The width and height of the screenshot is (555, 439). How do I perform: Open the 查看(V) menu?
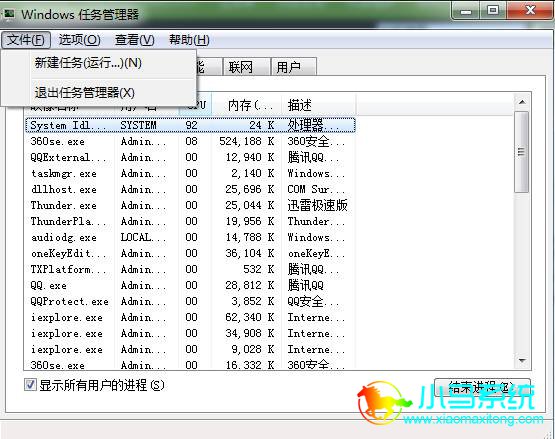(x=135, y=40)
